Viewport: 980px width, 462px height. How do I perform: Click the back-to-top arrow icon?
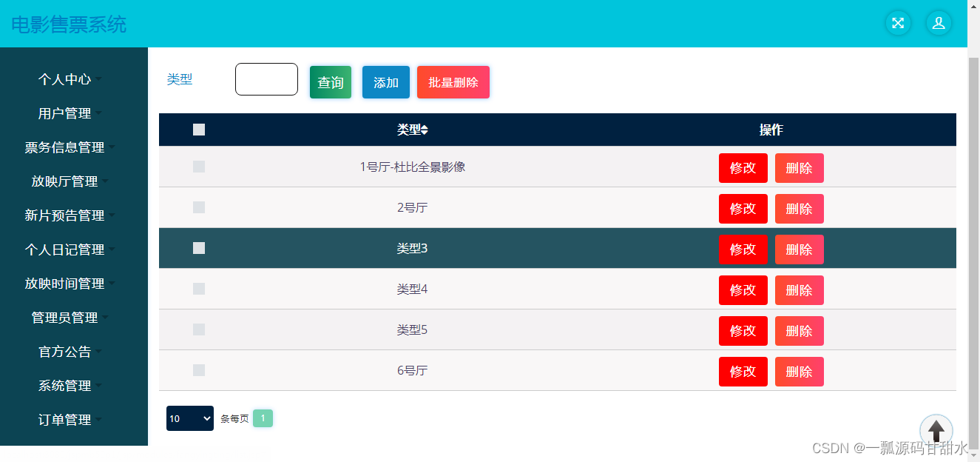936,430
